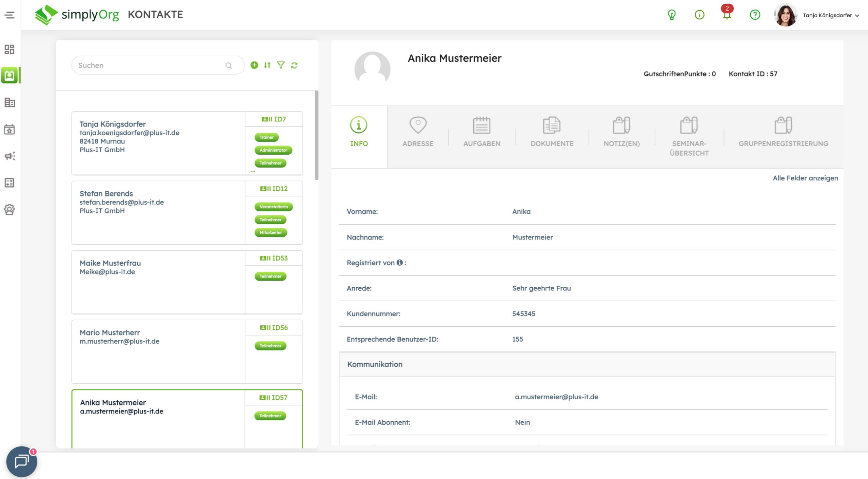
Task: Open the marketing megaphone sidebar icon
Action: pyautogui.click(x=9, y=156)
